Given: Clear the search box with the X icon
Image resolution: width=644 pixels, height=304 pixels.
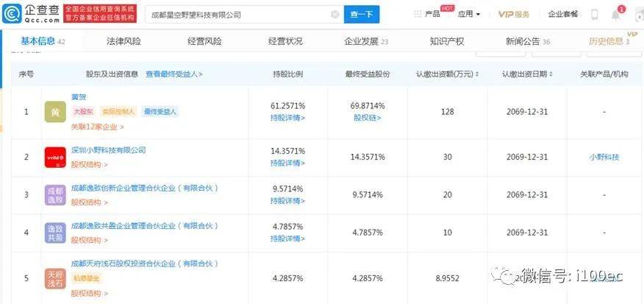Looking at the screenshot, I should (334, 15).
